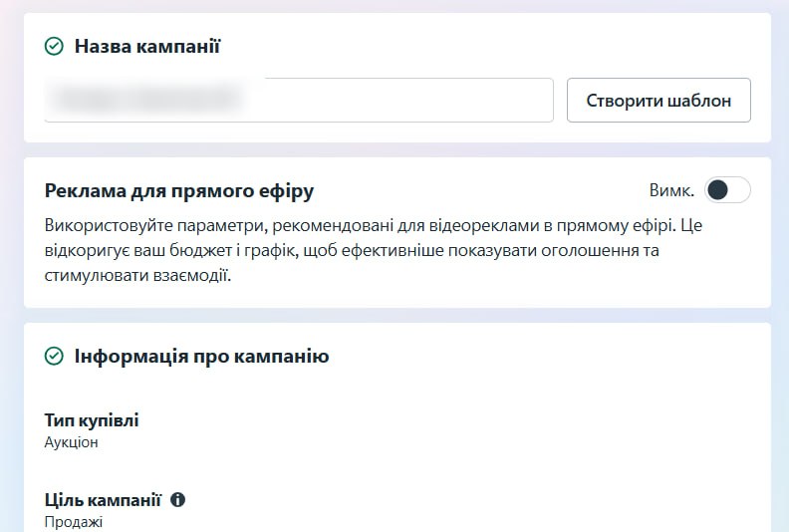Click the "Створити шаблон" button
This screenshot has width=789, height=532.
click(x=658, y=101)
